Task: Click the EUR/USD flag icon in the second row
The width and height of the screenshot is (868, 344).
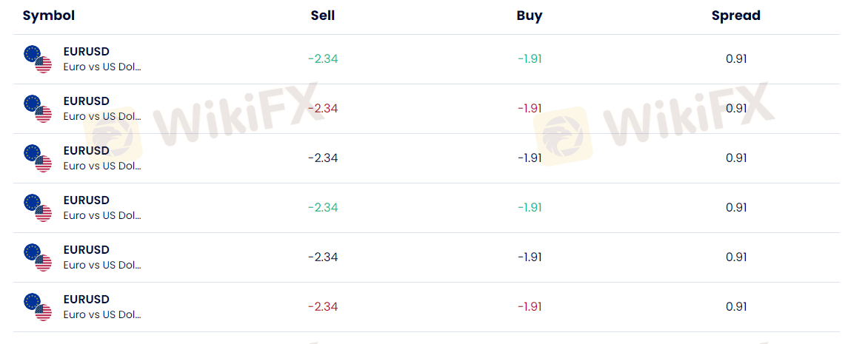Action: [x=38, y=109]
